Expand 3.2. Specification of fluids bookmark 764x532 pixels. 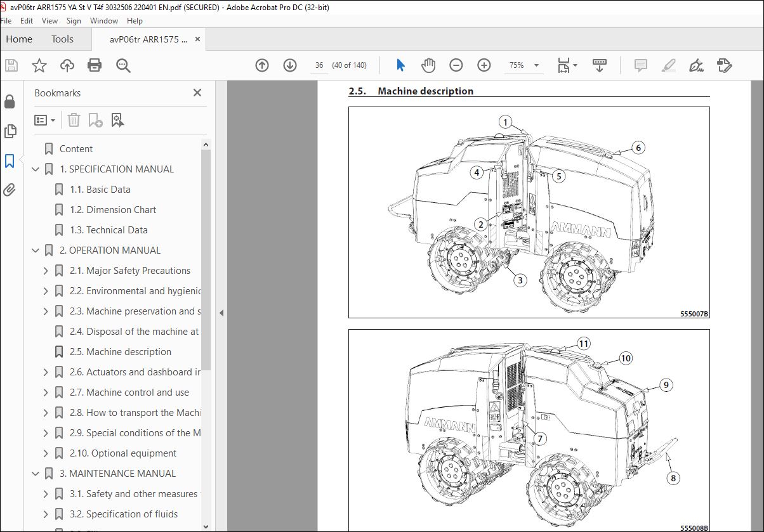(46, 514)
